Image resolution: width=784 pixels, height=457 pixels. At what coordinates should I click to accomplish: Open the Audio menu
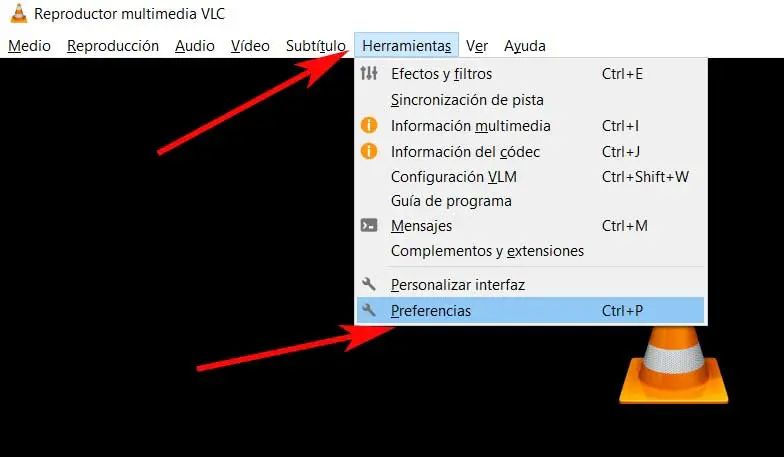(195, 46)
